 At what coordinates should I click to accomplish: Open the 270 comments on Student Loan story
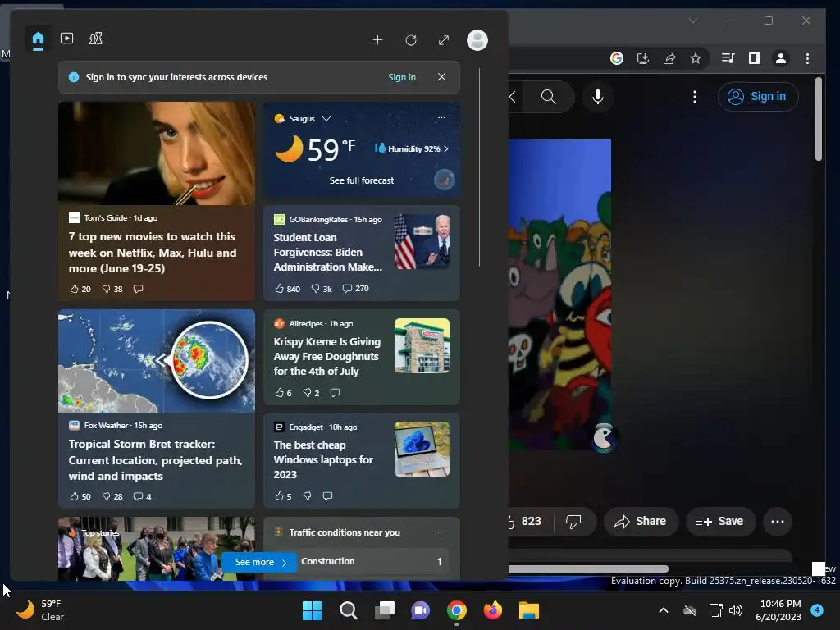pyautogui.click(x=356, y=288)
